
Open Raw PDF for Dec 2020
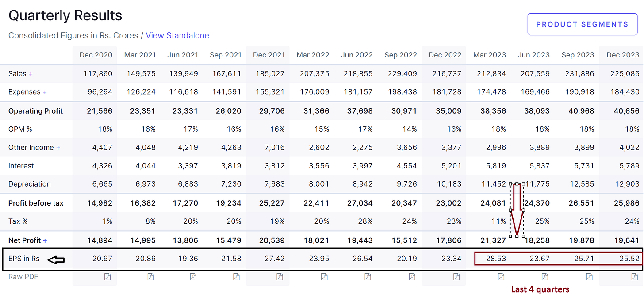coord(107,277)
